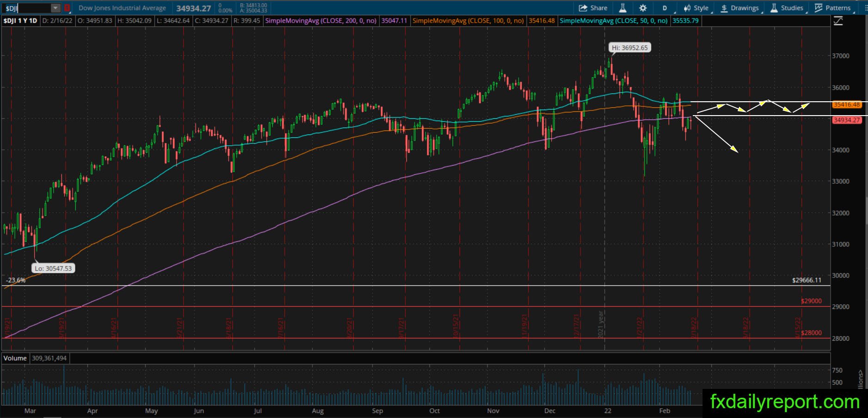Open the Style menu

point(696,8)
